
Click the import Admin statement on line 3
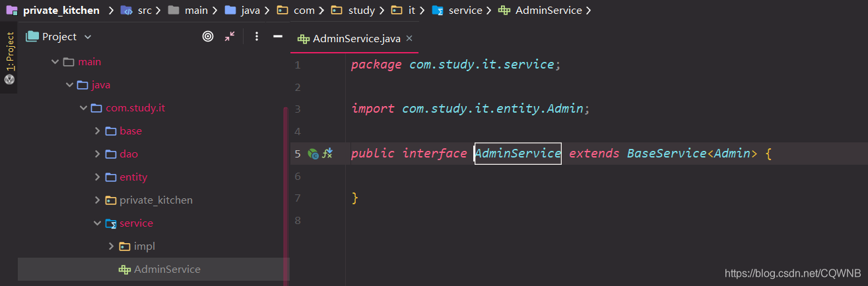click(x=470, y=109)
